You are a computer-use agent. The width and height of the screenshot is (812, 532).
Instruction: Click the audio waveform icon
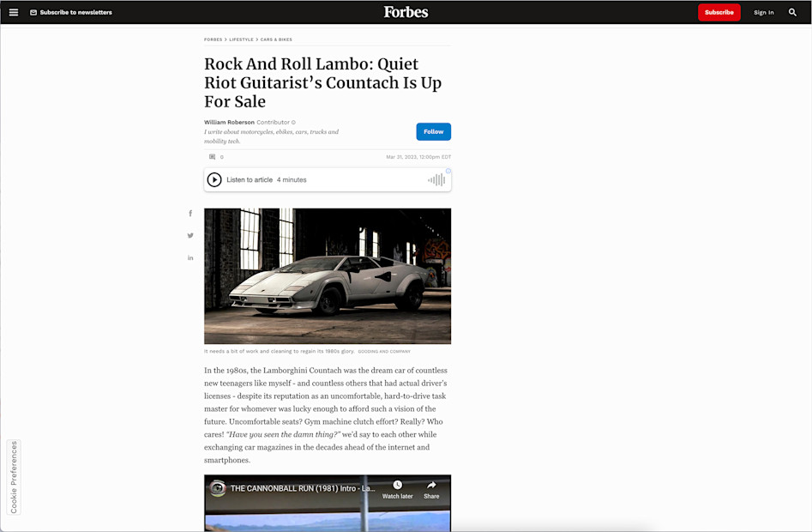(x=436, y=179)
